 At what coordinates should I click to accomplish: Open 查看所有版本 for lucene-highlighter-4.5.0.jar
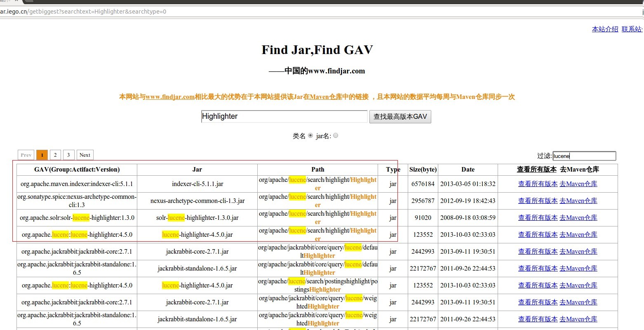(x=538, y=234)
